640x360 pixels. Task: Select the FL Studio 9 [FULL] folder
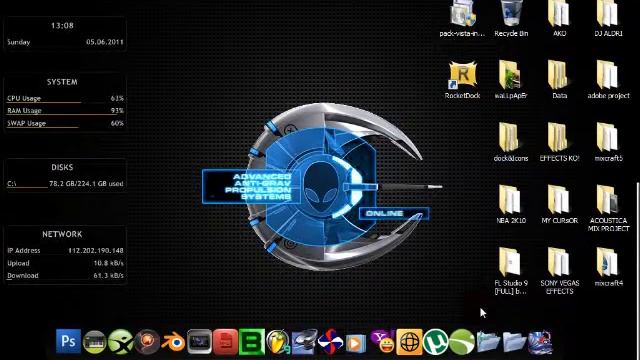point(511,271)
